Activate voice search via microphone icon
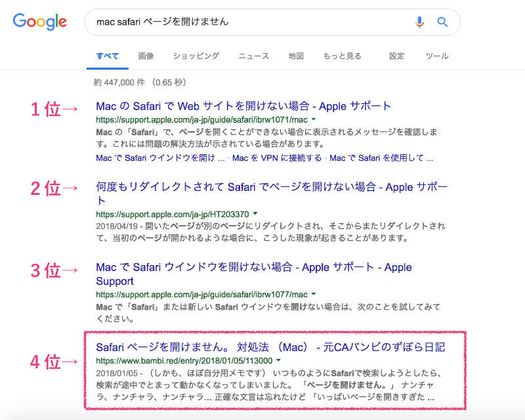 tap(420, 22)
